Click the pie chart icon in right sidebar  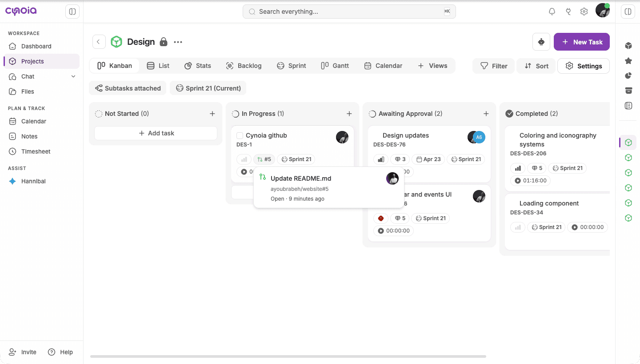628,75
